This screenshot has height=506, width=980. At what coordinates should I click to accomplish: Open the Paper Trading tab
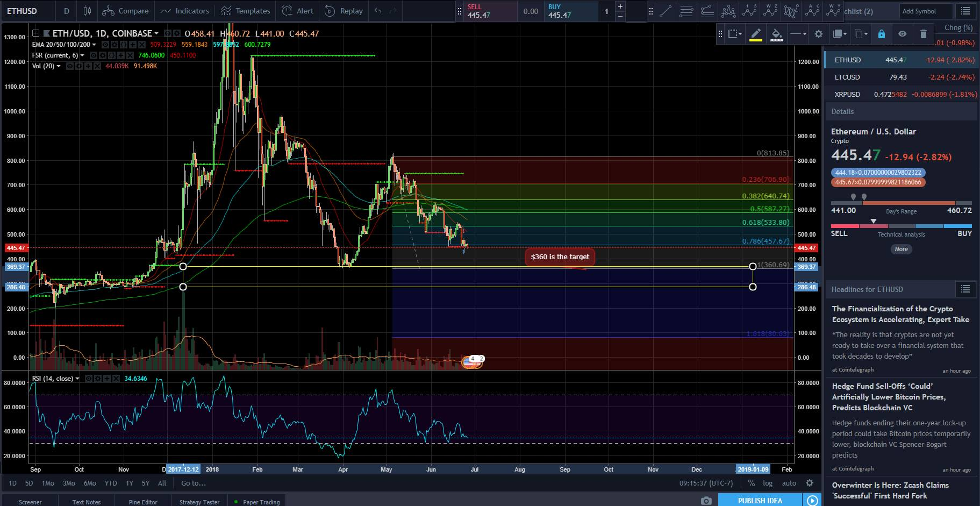(x=257, y=502)
